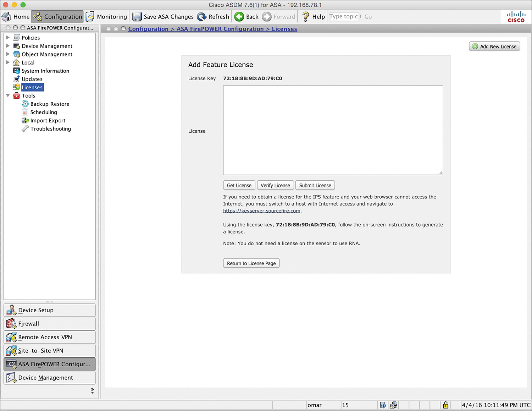Click the Policies tree icon
Image resolution: width=532 pixels, height=411 pixels.
17,37
